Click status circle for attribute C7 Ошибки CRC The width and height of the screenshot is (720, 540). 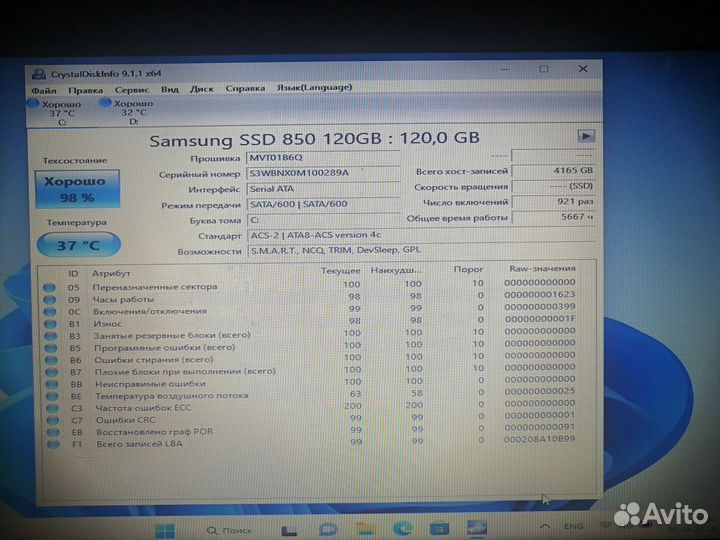point(53,420)
